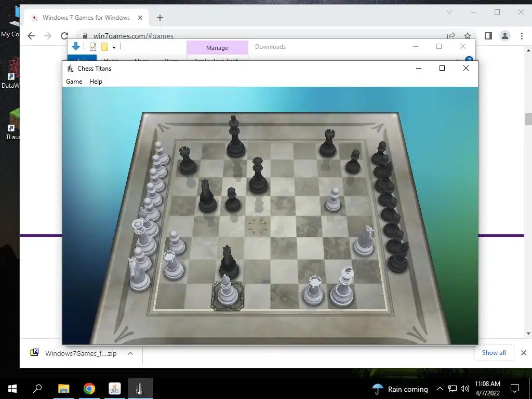Screen dimensions: 532x399
Task: Select the black king on the back rank
Action: pyautogui.click(x=235, y=137)
